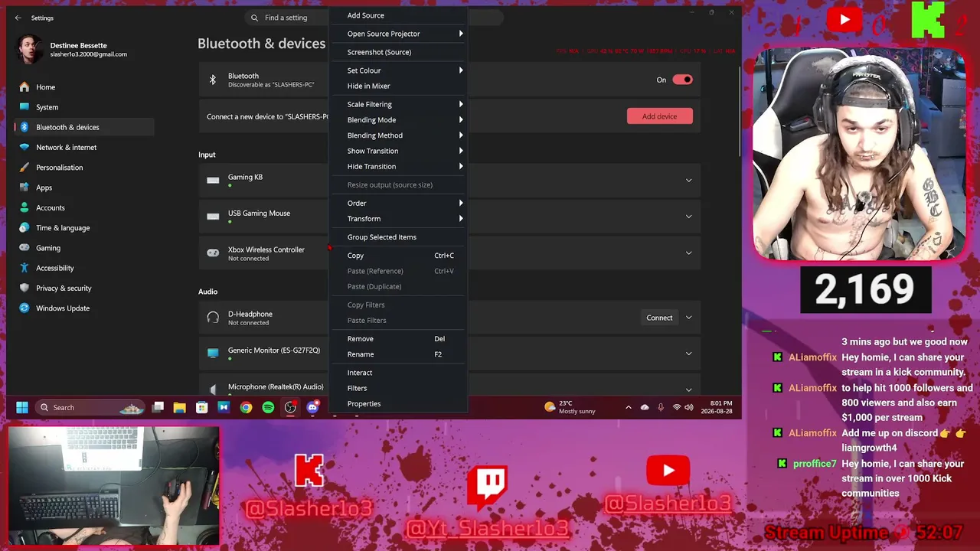980x551 pixels.
Task: Open System settings page
Action: (84, 107)
